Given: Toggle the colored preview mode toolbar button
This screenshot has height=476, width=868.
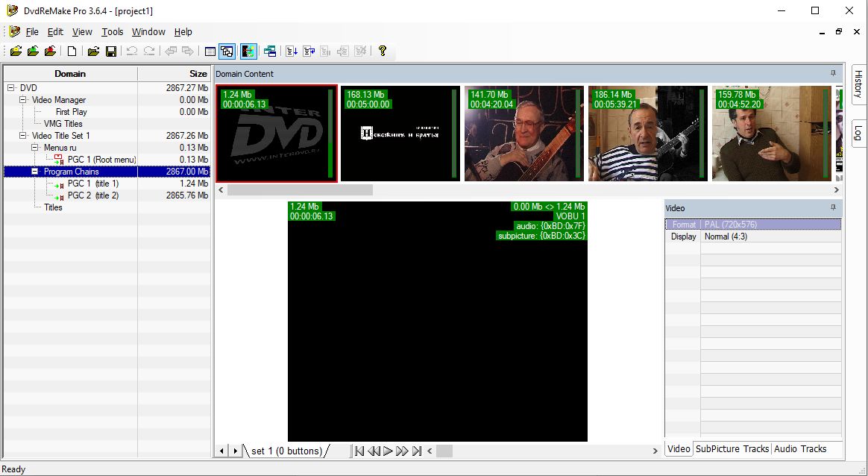Looking at the screenshot, I should [248, 51].
